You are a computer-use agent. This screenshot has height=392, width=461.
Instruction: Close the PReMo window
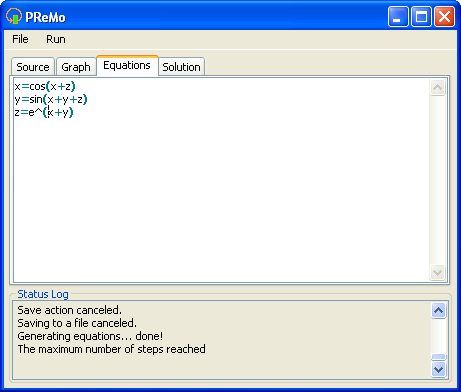pos(444,16)
